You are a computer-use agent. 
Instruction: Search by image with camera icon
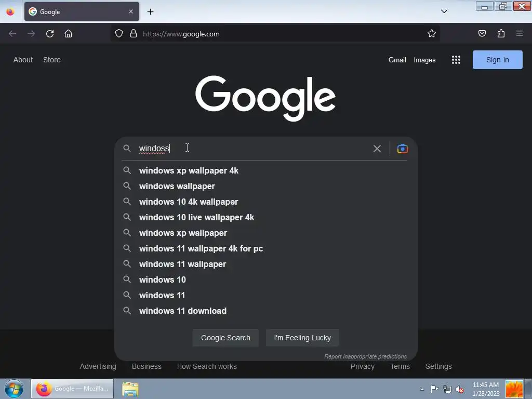pyautogui.click(x=403, y=149)
